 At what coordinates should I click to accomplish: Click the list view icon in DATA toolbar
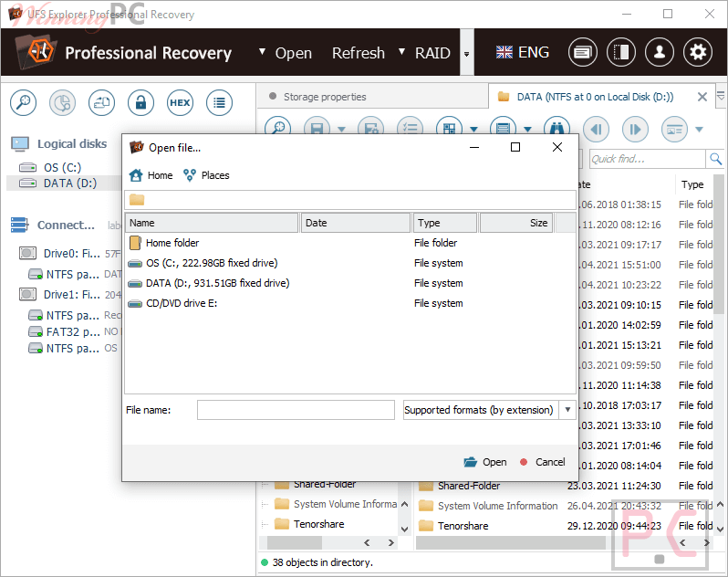coord(503,126)
